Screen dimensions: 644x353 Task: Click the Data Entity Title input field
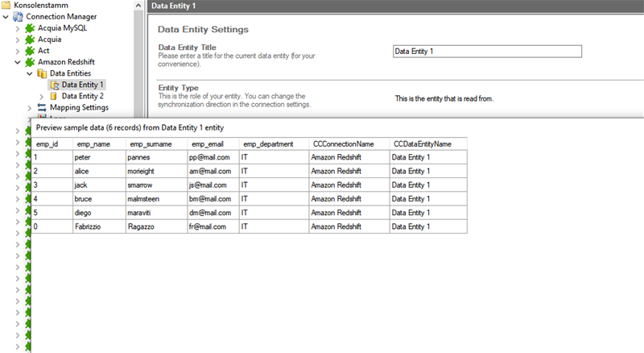[486, 52]
